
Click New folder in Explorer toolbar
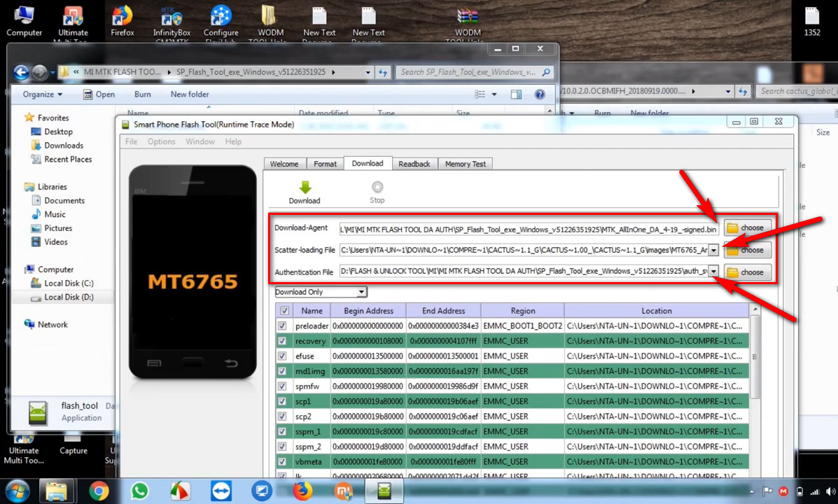point(190,94)
